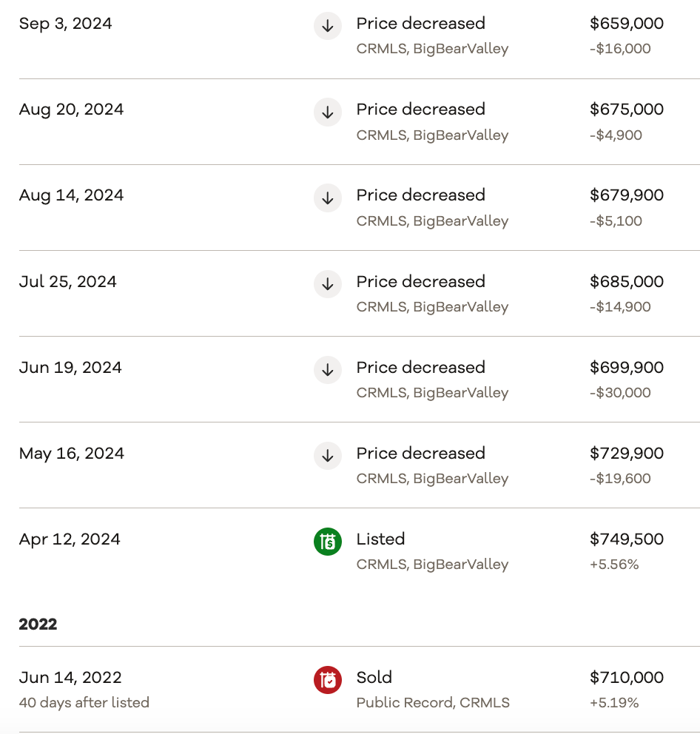The width and height of the screenshot is (700, 734).
Task: Click the down-arrow icon next to Aug 14, 2024
Action: pos(328,198)
